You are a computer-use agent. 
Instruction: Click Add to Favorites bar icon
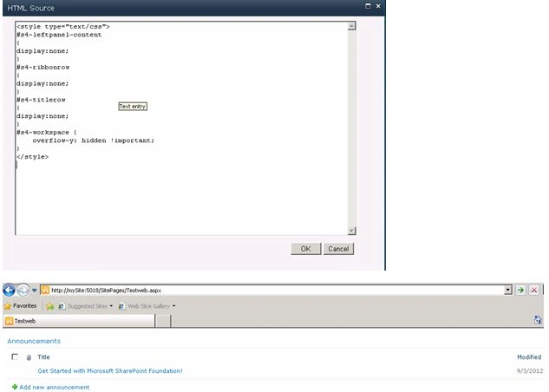pos(49,306)
